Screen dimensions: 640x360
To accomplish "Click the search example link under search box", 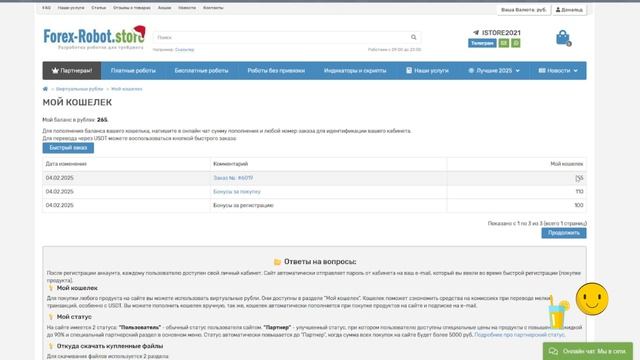I will pyautogui.click(x=184, y=50).
